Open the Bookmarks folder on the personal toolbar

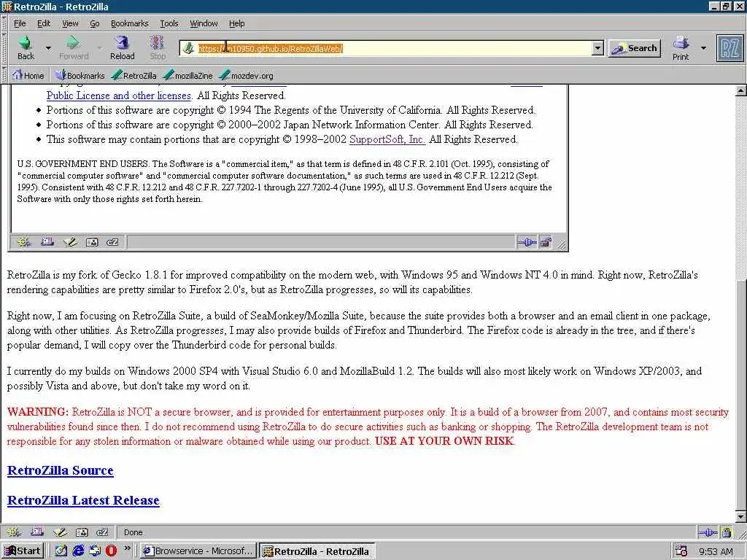[x=80, y=75]
